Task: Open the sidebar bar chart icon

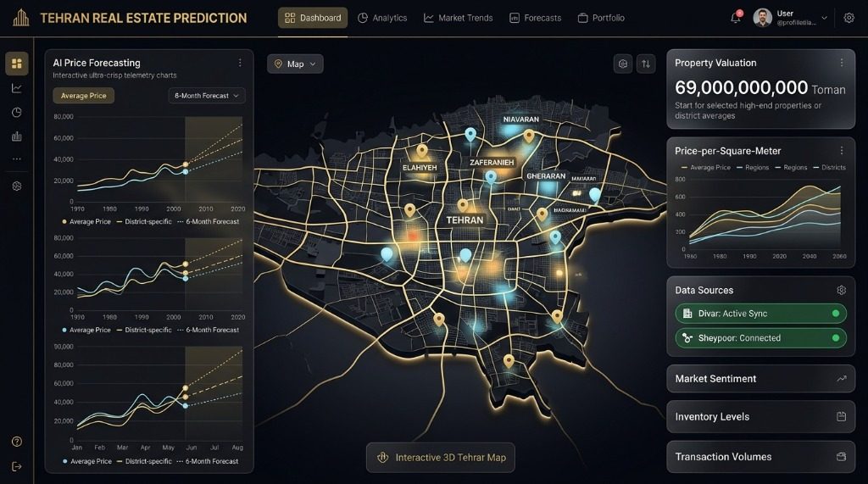Action: tap(17, 136)
